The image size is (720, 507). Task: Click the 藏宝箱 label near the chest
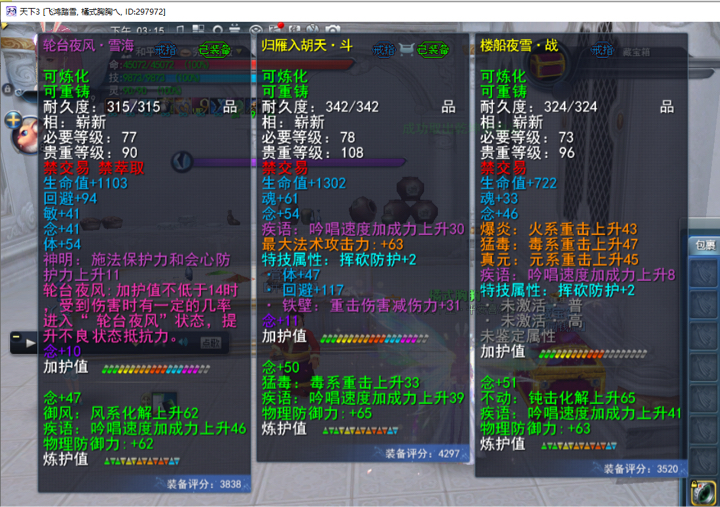tap(636, 52)
